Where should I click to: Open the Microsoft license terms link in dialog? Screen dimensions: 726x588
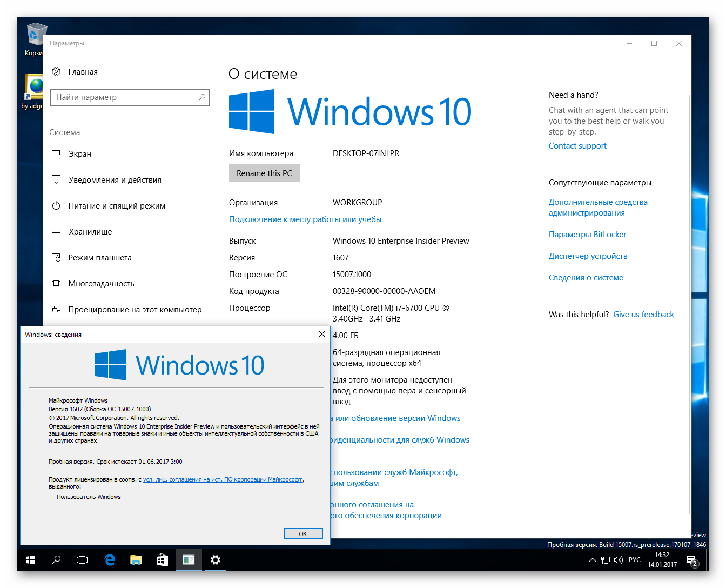pos(223,479)
